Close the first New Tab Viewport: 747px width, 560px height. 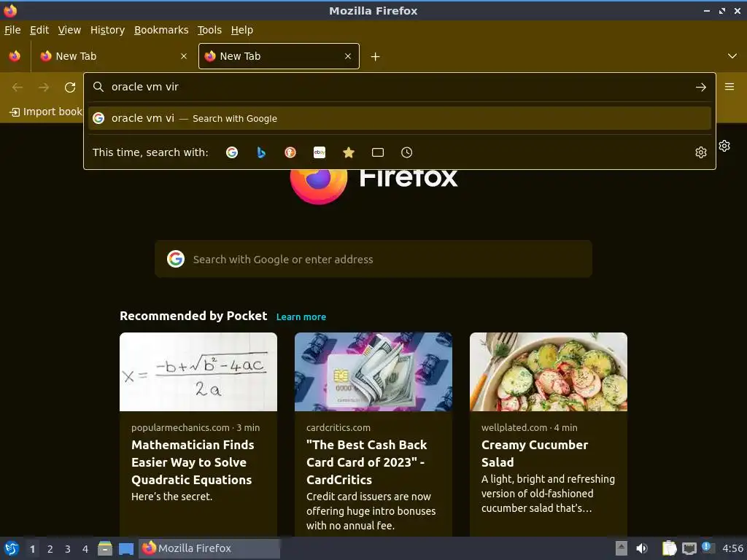(184, 56)
